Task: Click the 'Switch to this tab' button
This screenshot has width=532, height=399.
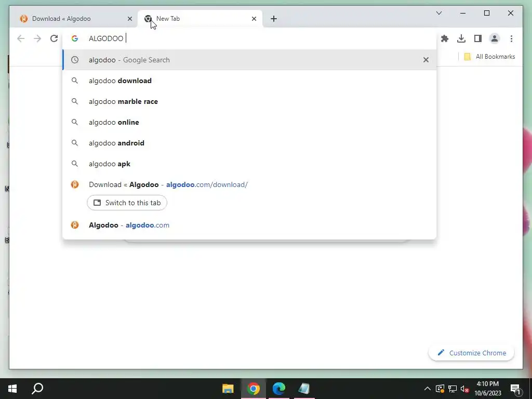Action: tap(127, 203)
